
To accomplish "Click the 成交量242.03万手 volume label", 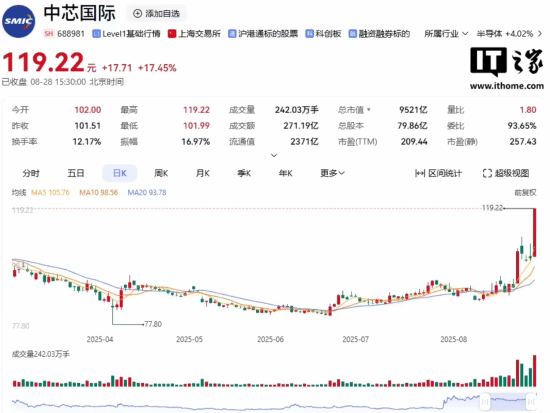I will click(41, 354).
